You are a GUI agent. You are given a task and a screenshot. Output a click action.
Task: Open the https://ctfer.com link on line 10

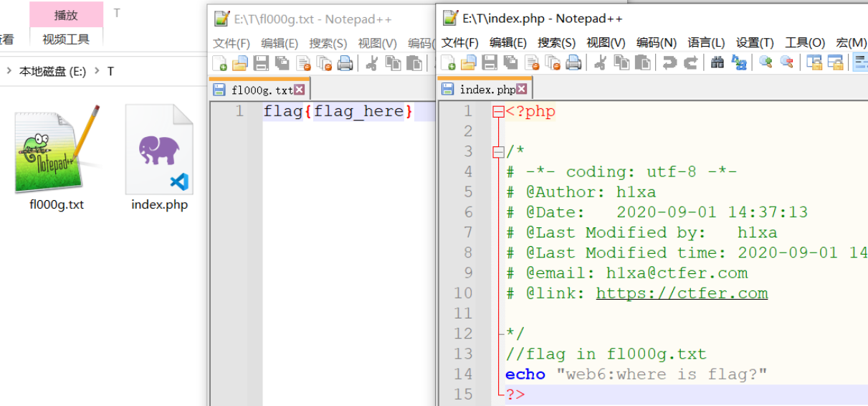click(682, 293)
